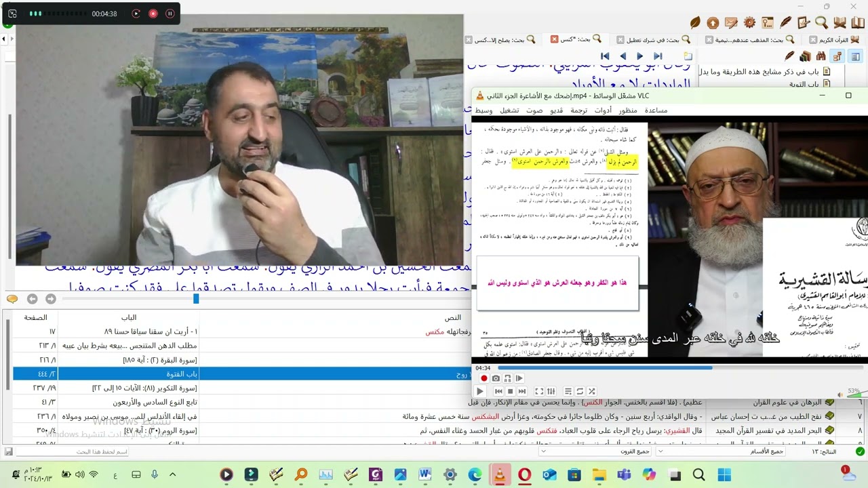The width and height of the screenshot is (868, 488).
Task: Open VLC help menu (مساعدة)
Action: coord(656,110)
